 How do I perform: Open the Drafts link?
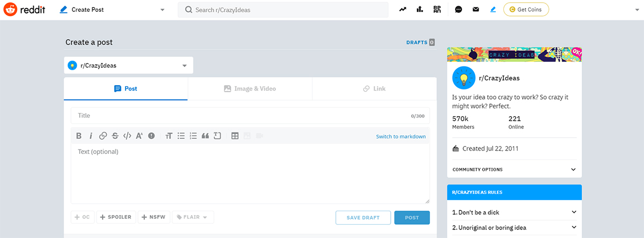[420, 42]
